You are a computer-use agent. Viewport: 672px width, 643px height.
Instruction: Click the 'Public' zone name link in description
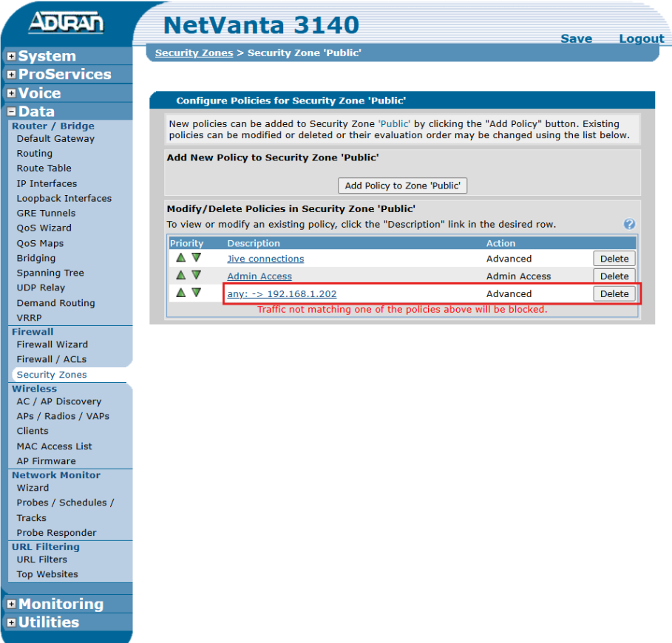point(394,124)
